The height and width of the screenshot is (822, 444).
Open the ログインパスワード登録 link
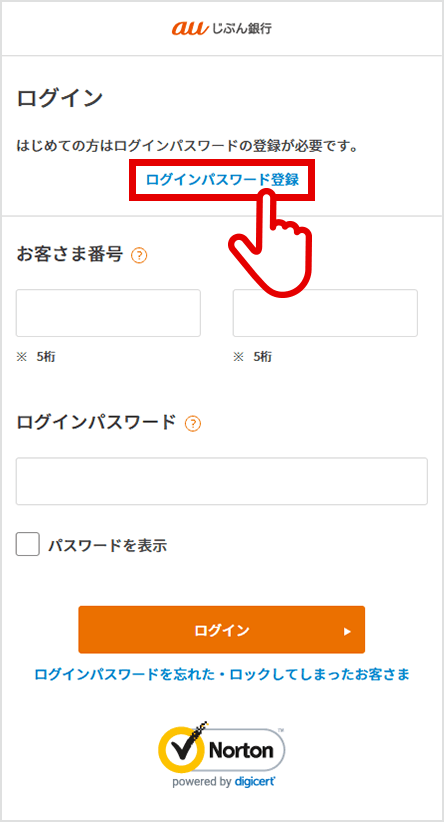(x=222, y=180)
